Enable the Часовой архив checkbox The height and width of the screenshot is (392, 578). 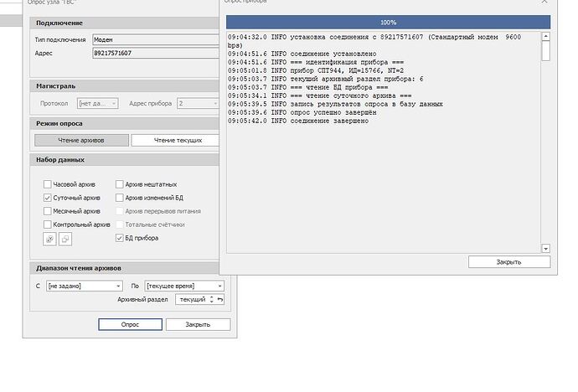[47, 183]
